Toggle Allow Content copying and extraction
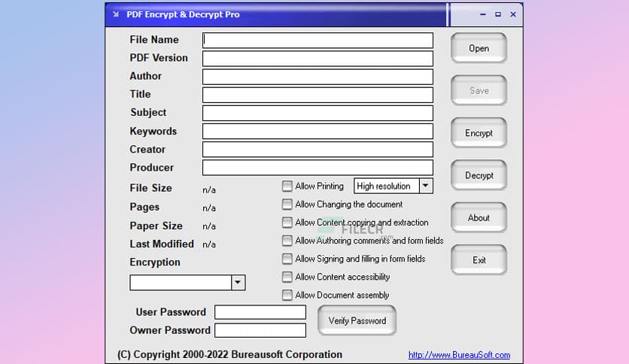The width and height of the screenshot is (629, 364). point(287,222)
